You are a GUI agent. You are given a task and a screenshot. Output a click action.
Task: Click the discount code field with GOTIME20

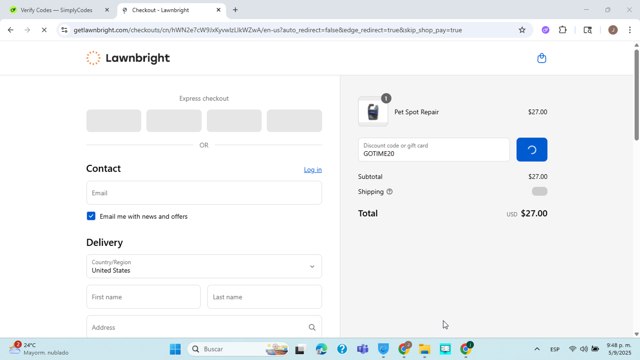point(434,149)
